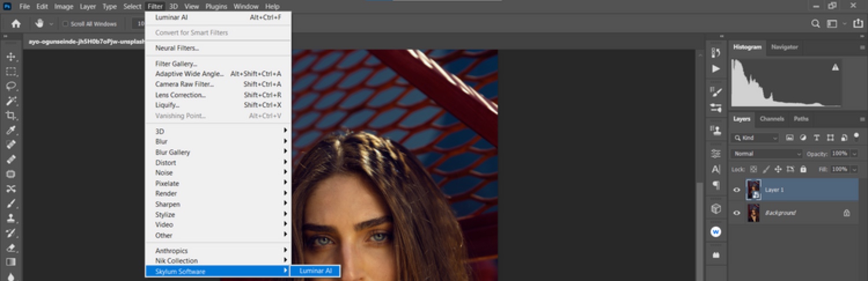Image resolution: width=868 pixels, height=281 pixels.
Task: Click the Background layer lock icon
Action: pyautogui.click(x=847, y=213)
